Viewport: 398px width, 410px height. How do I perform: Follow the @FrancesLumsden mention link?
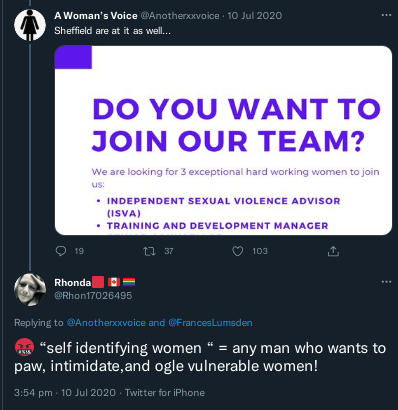(210, 323)
